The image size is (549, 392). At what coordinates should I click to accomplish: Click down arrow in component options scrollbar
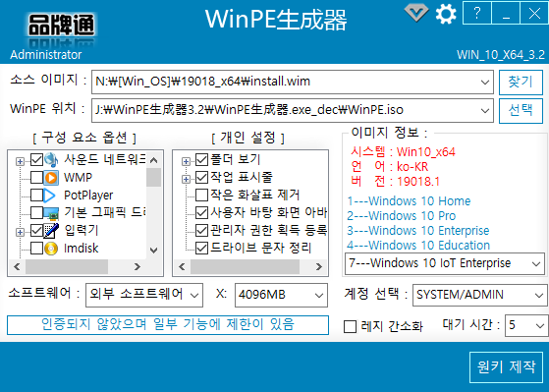[153, 251]
